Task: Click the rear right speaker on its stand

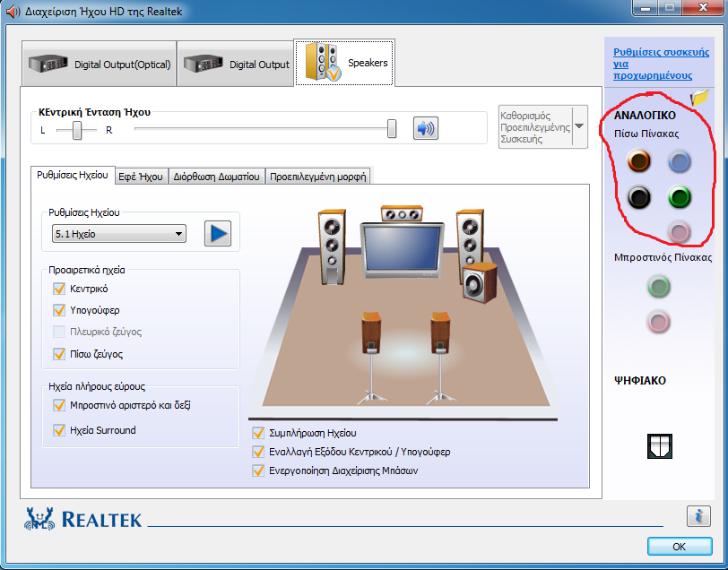Action: (x=441, y=356)
